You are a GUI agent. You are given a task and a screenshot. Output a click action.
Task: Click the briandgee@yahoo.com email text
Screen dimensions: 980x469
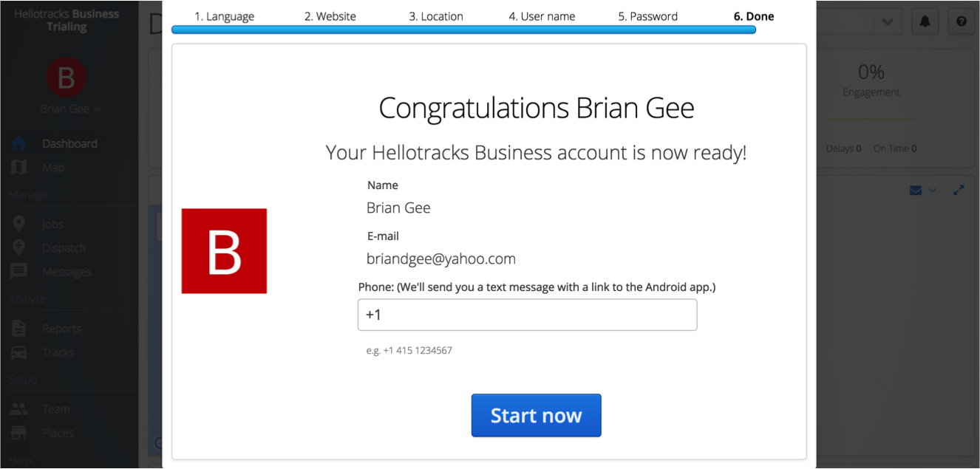pos(441,259)
